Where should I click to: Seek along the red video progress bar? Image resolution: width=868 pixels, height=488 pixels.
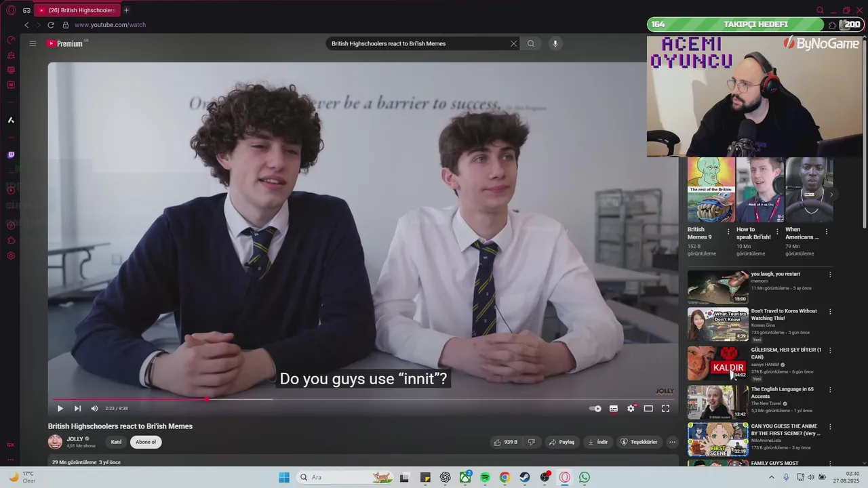click(363, 399)
